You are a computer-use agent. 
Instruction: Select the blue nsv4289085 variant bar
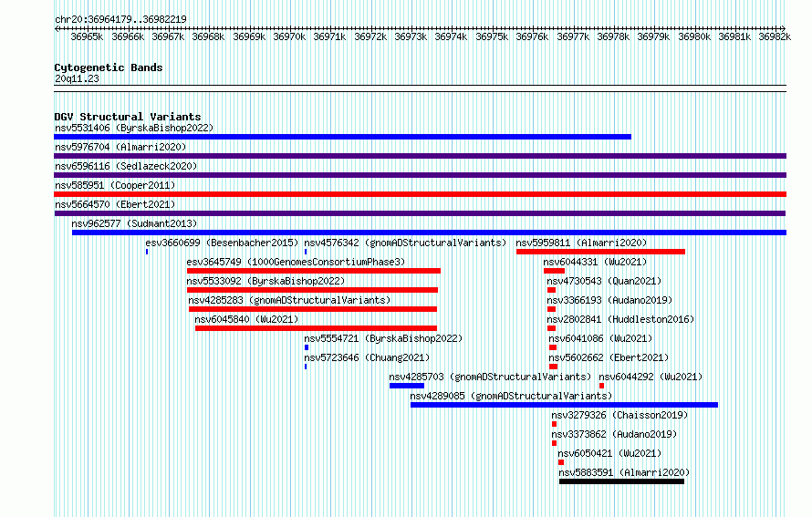coord(565,405)
